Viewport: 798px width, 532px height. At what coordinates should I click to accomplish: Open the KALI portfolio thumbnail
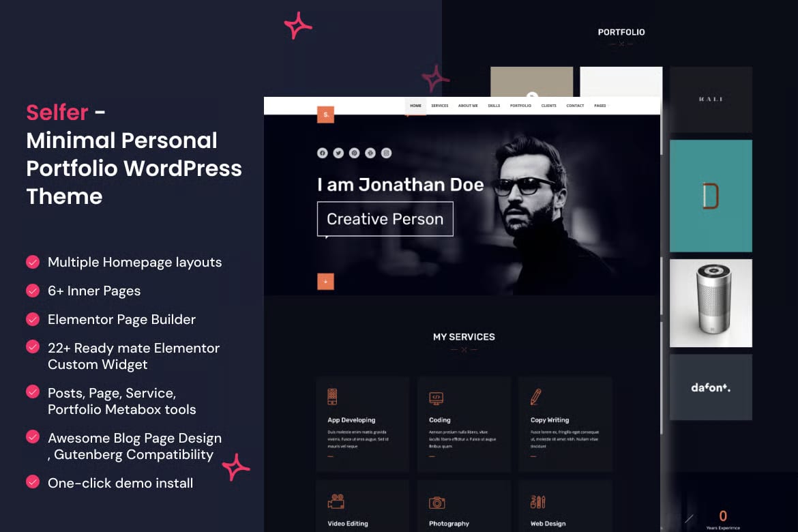click(x=711, y=100)
